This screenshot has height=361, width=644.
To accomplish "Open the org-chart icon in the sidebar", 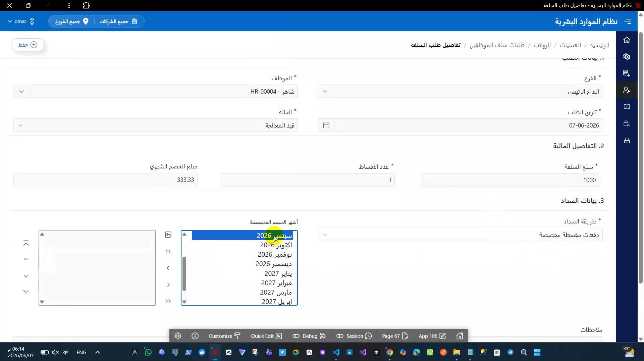I will [627, 141].
